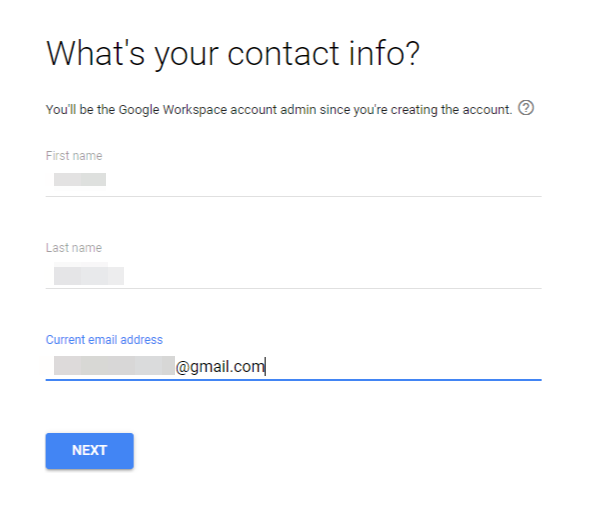This screenshot has width=590, height=510.
Task: Select the 'Last name' field label
Action: coord(74,248)
